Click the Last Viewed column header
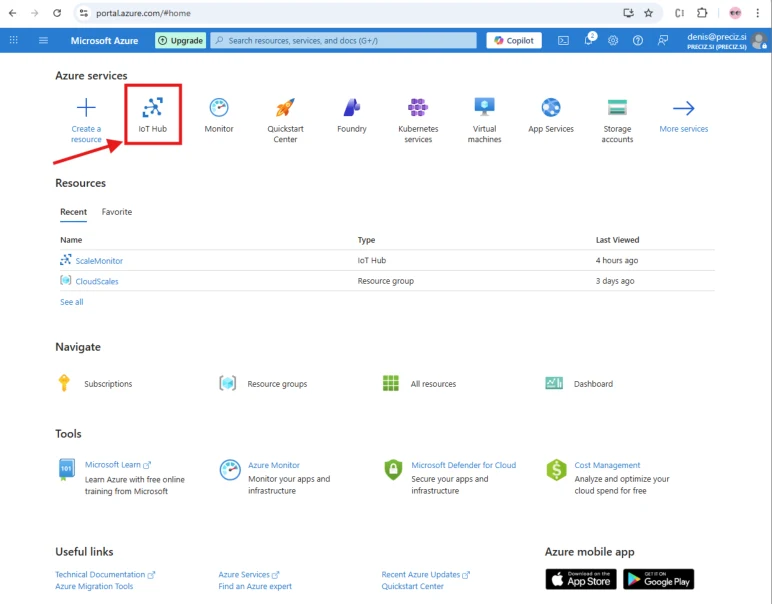Screen dimensions: 772x604 (x=617, y=240)
